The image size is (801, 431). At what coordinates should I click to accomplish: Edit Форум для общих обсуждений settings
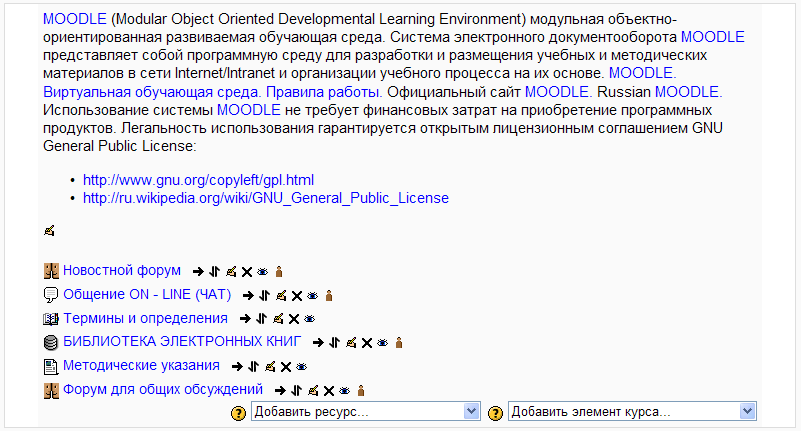(313, 391)
